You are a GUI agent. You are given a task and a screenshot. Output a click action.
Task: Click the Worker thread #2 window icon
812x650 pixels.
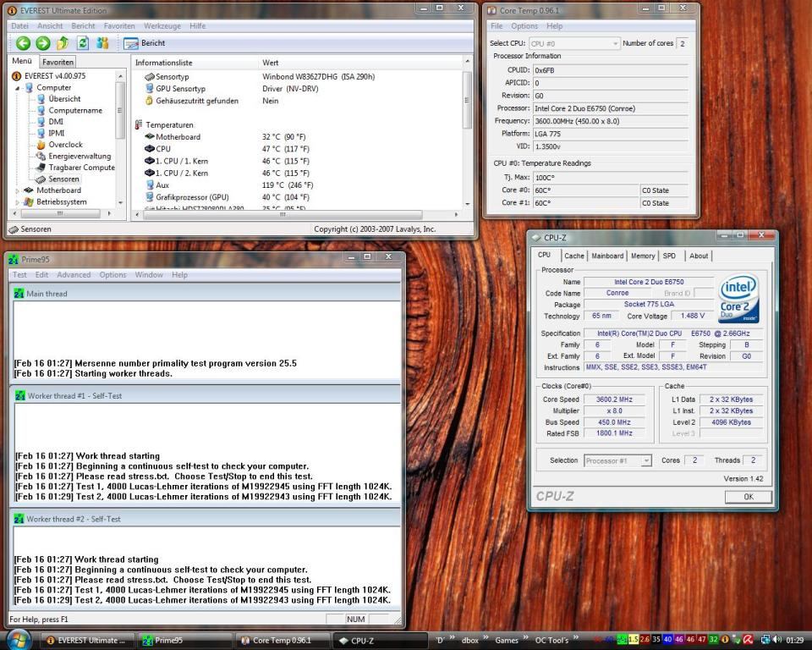tap(19, 519)
